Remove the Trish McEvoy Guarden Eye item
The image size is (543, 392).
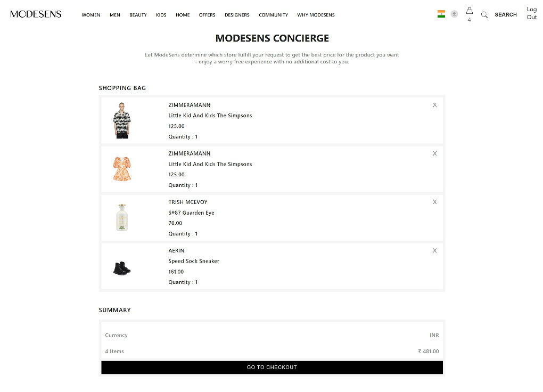[x=434, y=202]
